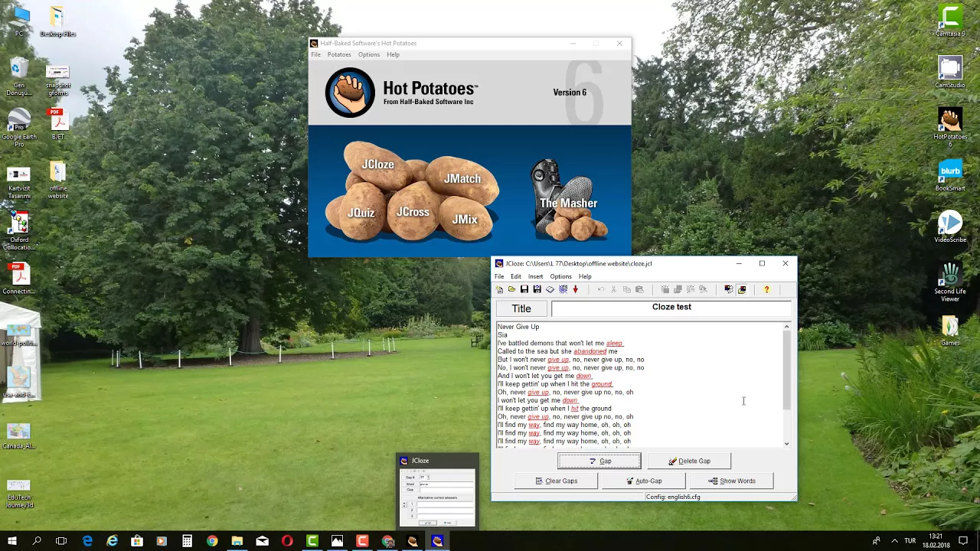The height and width of the screenshot is (551, 980).
Task: Click the 'Never Give Up' line in text area
Action: coord(518,327)
